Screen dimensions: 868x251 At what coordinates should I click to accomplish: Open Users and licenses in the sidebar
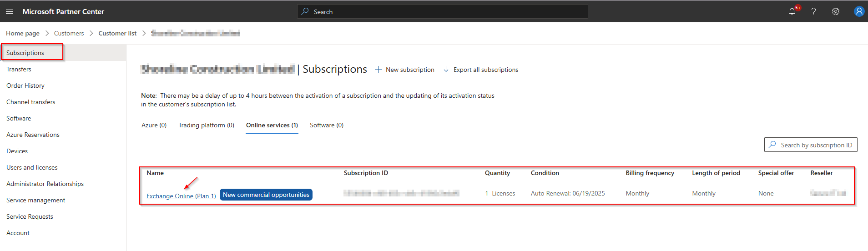point(32,167)
